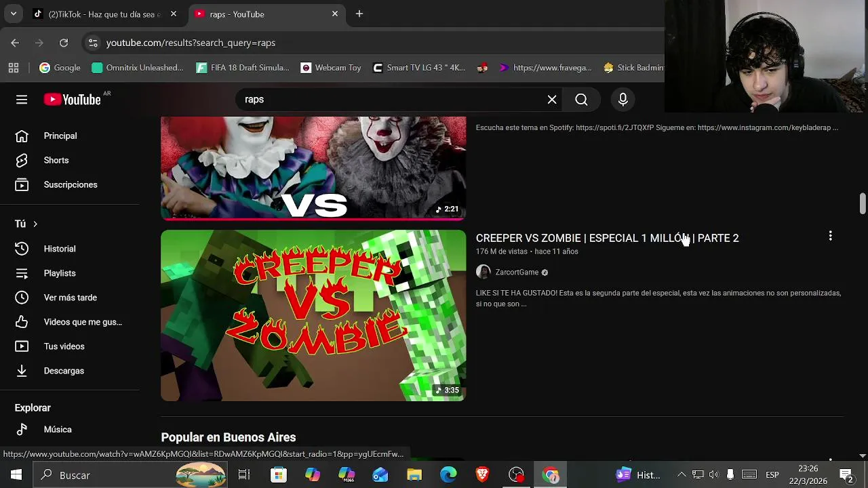
Task: Open Brave browser from the taskbar
Action: tap(482, 474)
